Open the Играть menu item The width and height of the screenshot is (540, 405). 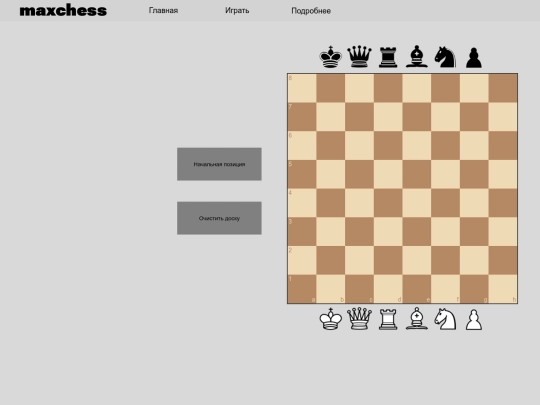(237, 11)
